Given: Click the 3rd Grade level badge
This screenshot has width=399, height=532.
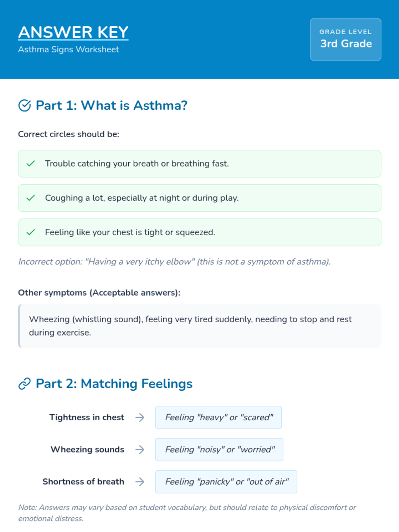Looking at the screenshot, I should 345,40.
